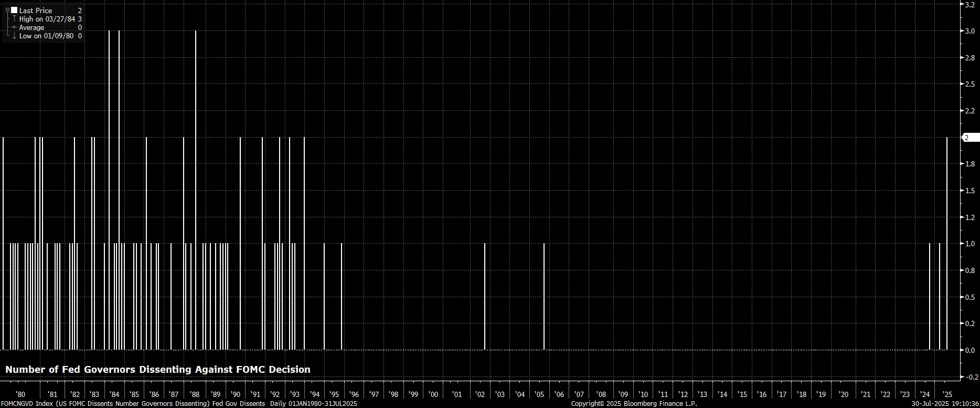
Task: Click the '92 year label on x-axis
Action: (275, 394)
